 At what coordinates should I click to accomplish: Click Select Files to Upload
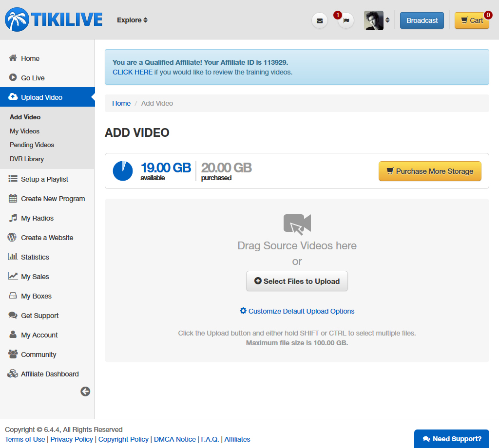pos(297,281)
